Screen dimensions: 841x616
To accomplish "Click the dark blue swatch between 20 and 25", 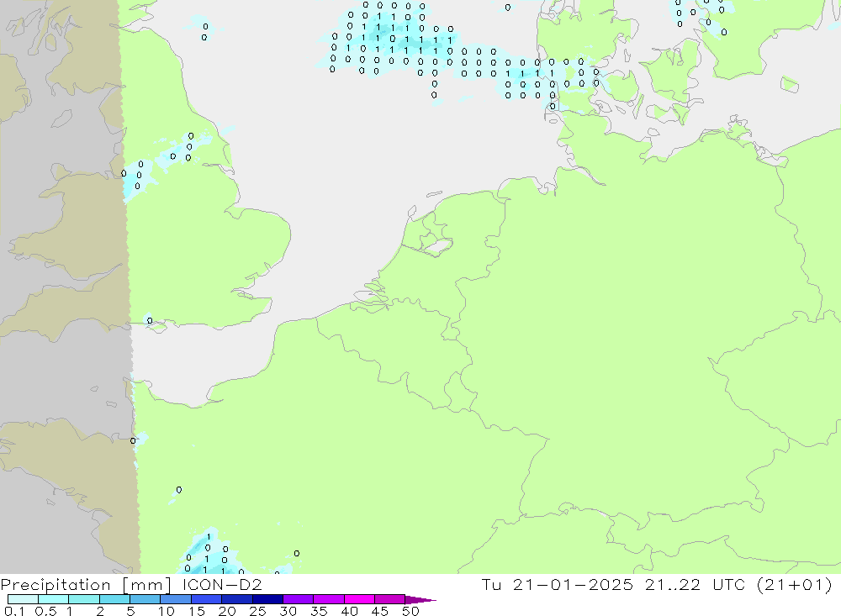I will coord(236,599).
